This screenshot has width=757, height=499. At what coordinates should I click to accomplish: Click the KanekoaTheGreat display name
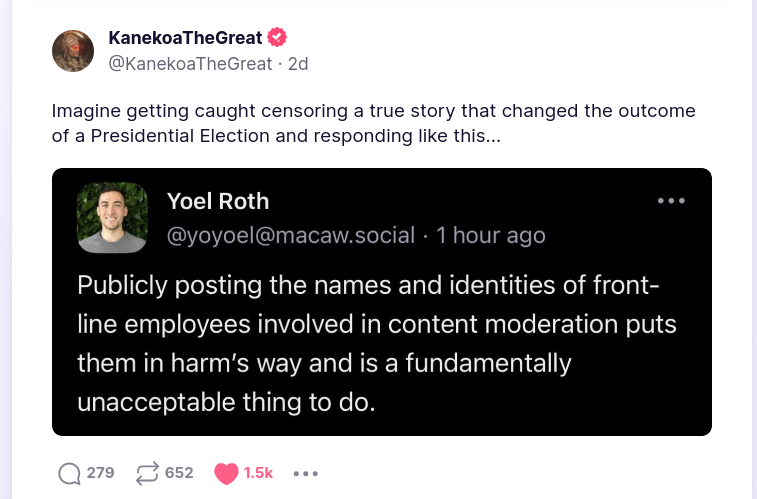pyautogui.click(x=185, y=38)
